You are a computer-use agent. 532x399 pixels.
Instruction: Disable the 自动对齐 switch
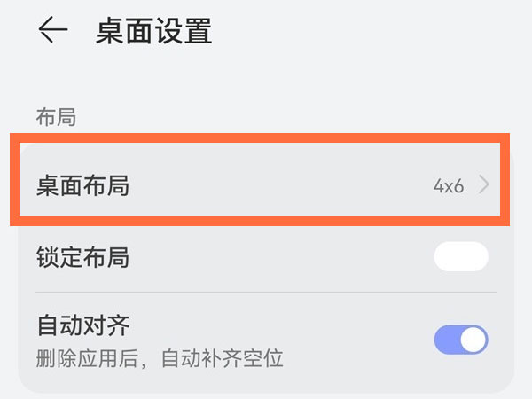coord(460,339)
